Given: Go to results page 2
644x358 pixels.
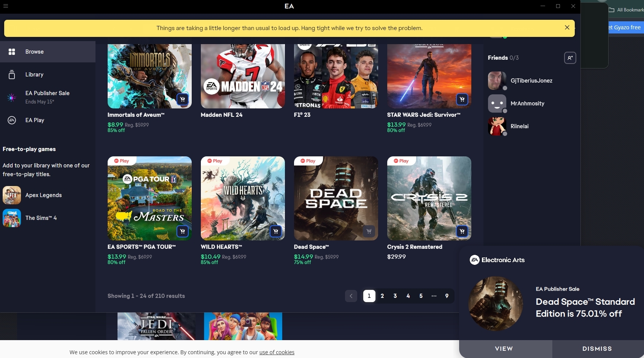Looking at the screenshot, I should point(382,296).
